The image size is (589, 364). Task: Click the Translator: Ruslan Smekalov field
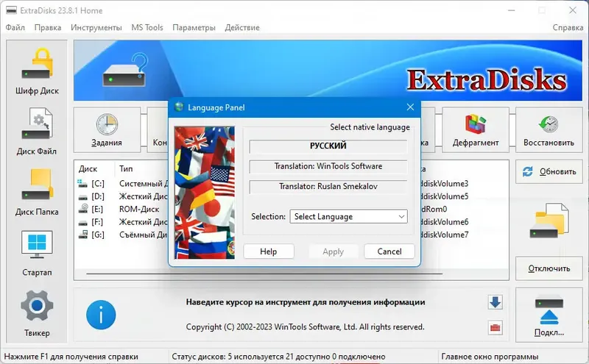click(x=328, y=187)
